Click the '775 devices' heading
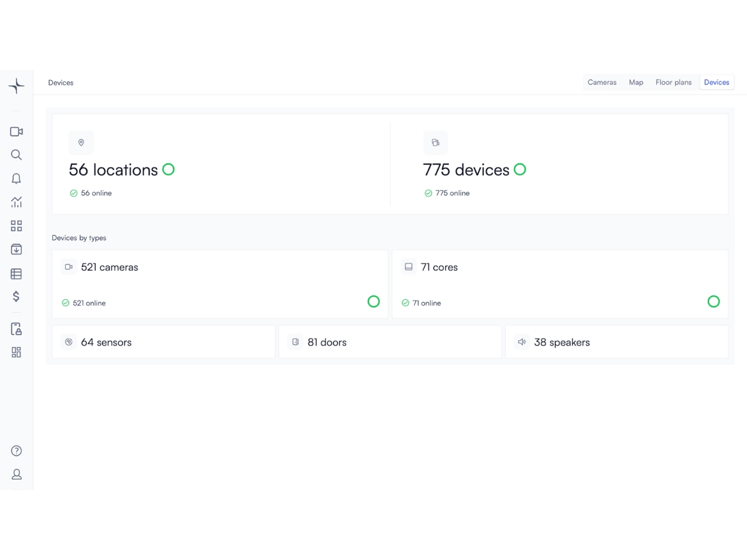747x560 pixels. click(466, 170)
